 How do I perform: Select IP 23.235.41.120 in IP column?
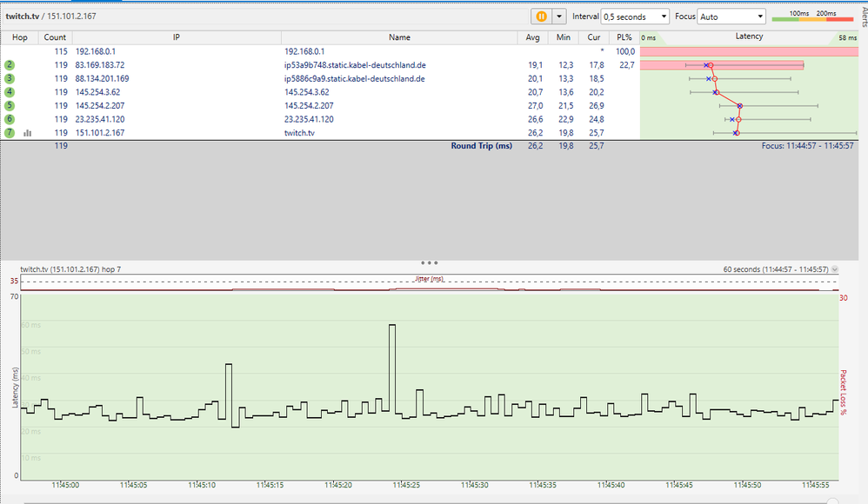(x=100, y=119)
